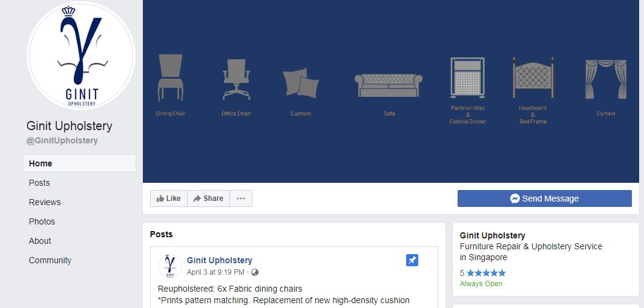Click the public globe privacy icon
644x308 pixels.
pos(255,272)
